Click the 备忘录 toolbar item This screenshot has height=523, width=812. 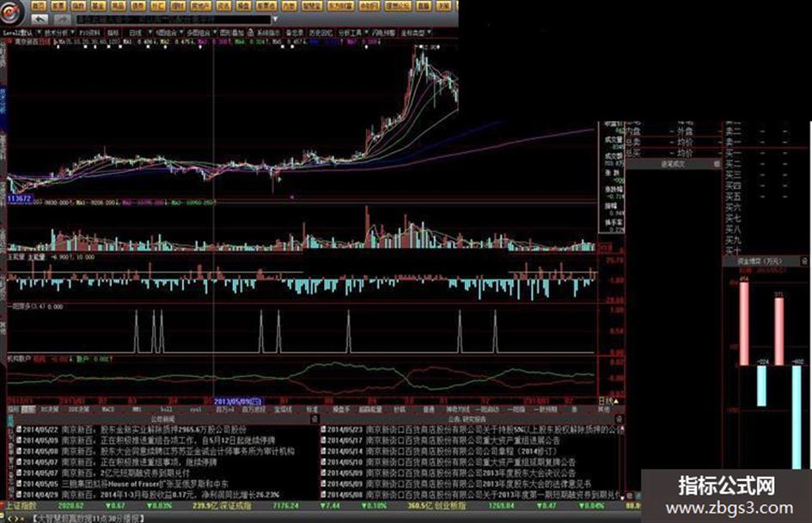[295, 32]
